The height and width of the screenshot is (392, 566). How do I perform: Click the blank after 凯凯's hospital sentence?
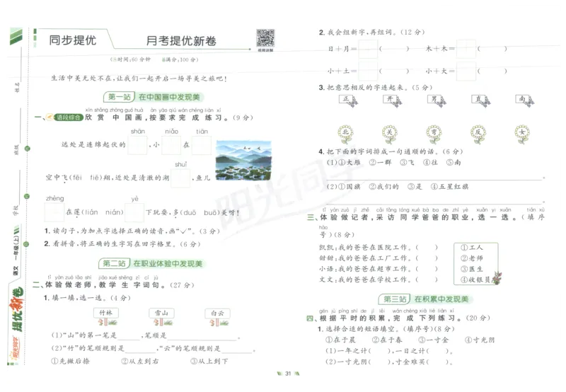pyautogui.click(x=427, y=247)
